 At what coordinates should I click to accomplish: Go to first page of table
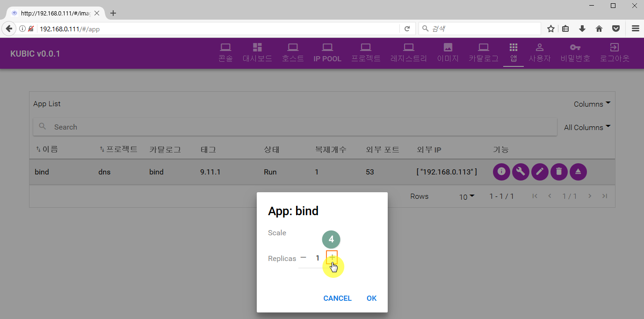(x=535, y=196)
